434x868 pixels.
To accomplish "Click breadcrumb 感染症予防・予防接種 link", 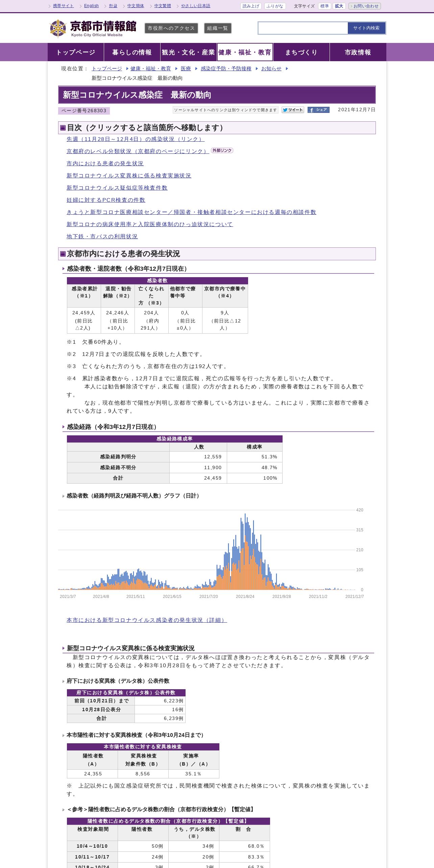I will tap(226, 69).
